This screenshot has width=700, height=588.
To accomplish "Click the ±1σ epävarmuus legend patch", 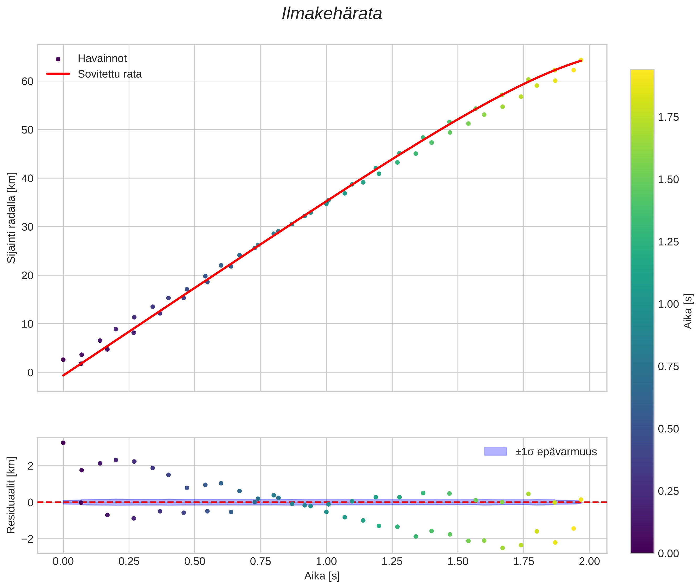I will coord(495,452).
